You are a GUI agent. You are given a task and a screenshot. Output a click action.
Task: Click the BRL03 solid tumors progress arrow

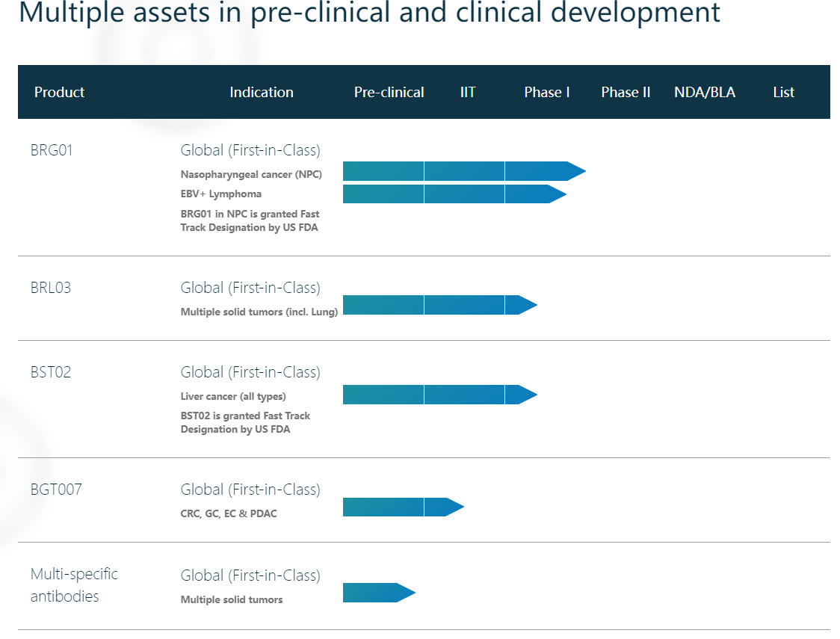439,305
